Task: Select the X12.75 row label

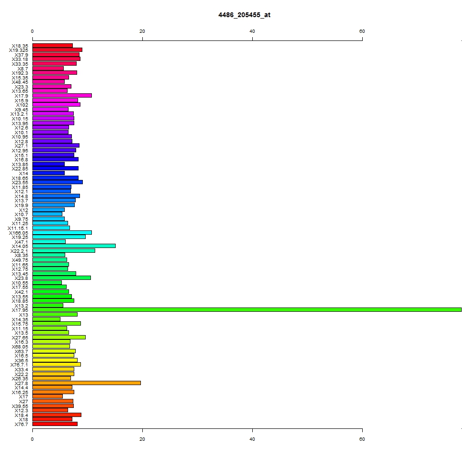Action: click(x=20, y=269)
